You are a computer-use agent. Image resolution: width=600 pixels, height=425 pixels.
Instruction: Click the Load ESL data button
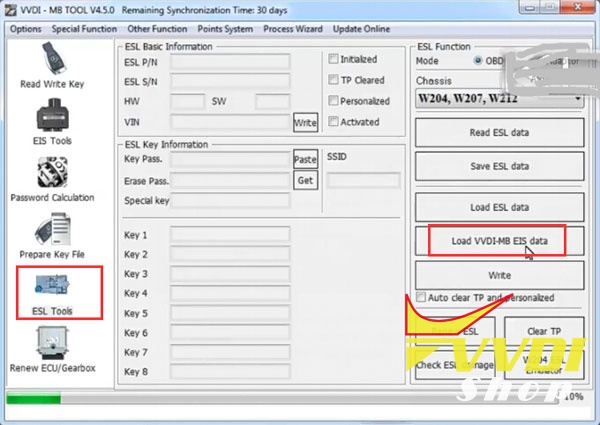click(x=499, y=207)
